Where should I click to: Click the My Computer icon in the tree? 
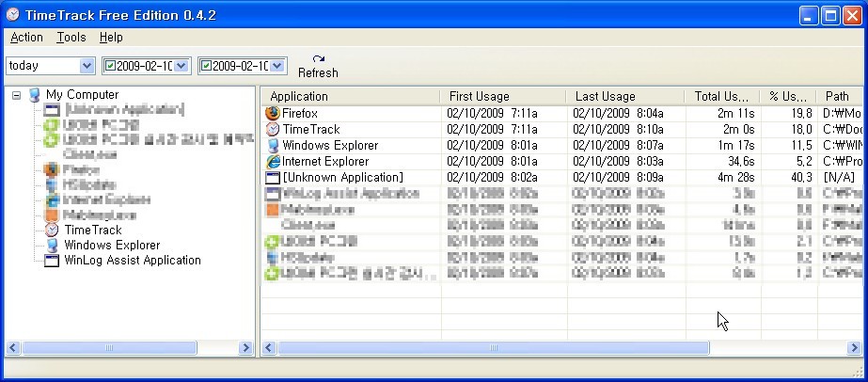(35, 95)
